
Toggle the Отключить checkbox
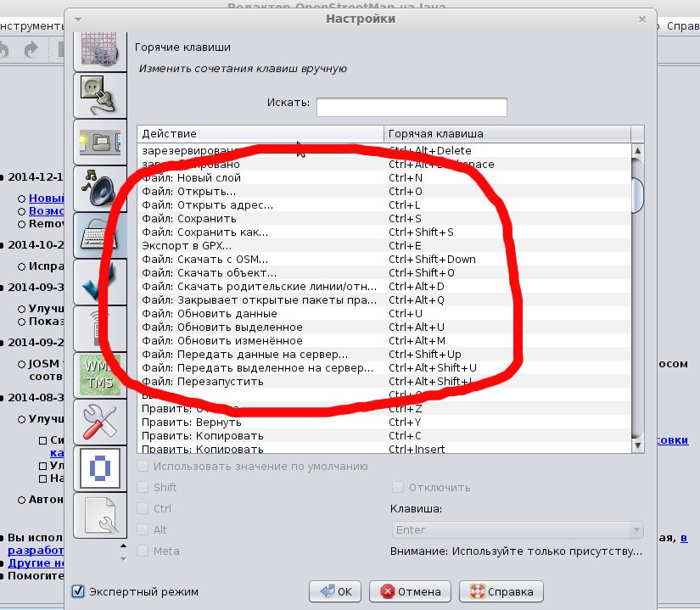(x=397, y=488)
